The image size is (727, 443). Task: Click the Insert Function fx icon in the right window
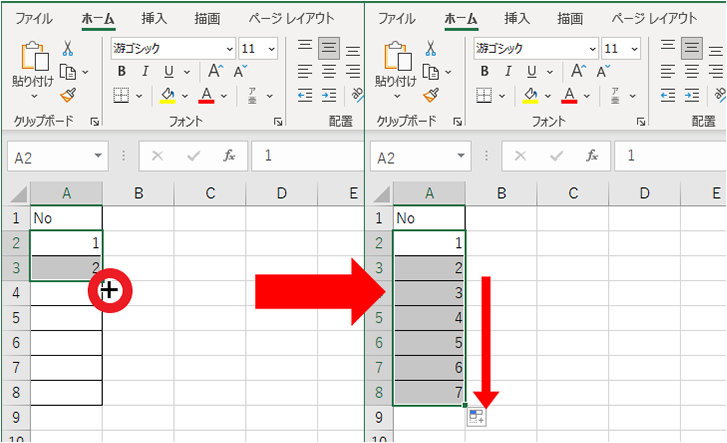click(x=592, y=156)
